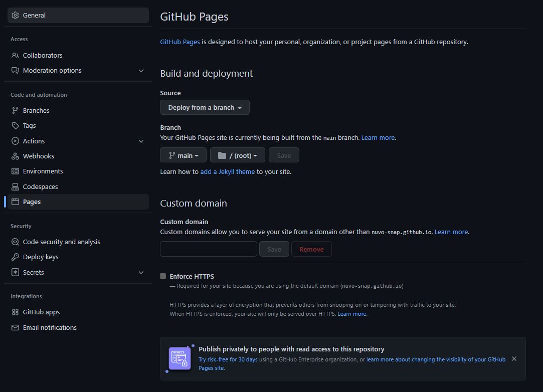Open Deploy keys settings
Viewport: 543px width, 392px height.
coord(78,257)
